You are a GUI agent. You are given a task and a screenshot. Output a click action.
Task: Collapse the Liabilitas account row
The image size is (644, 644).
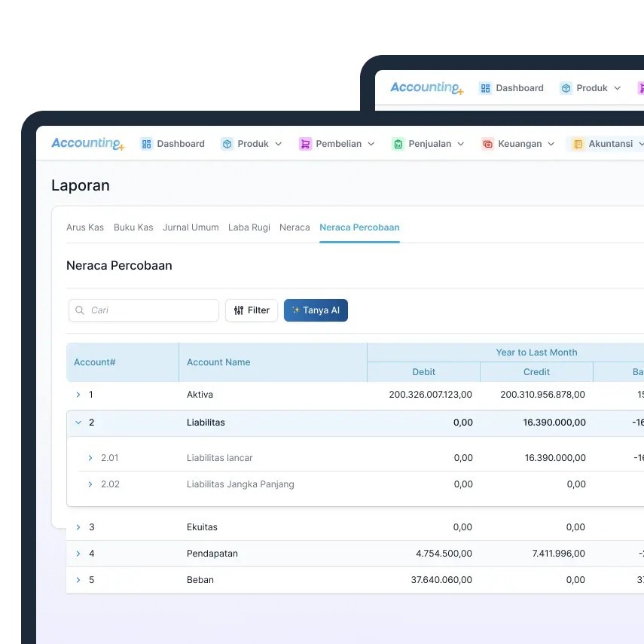pos(78,423)
